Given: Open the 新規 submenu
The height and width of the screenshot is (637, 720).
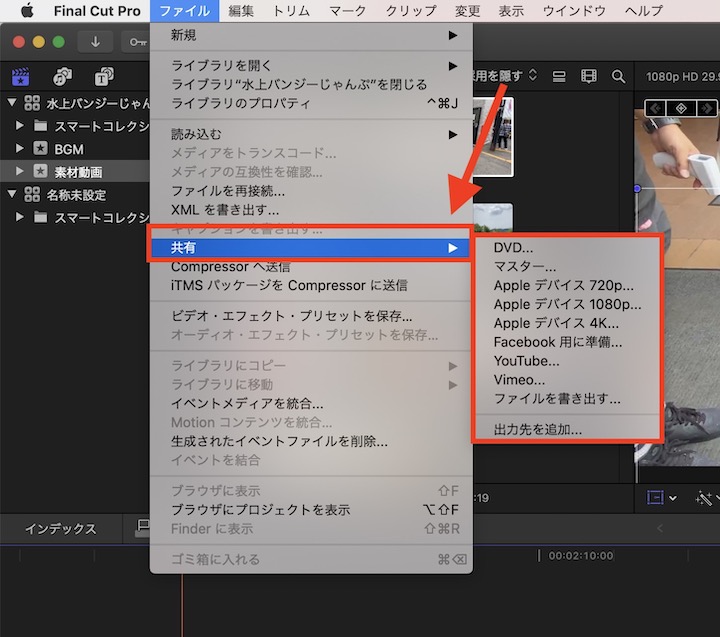Looking at the screenshot, I should [311, 35].
